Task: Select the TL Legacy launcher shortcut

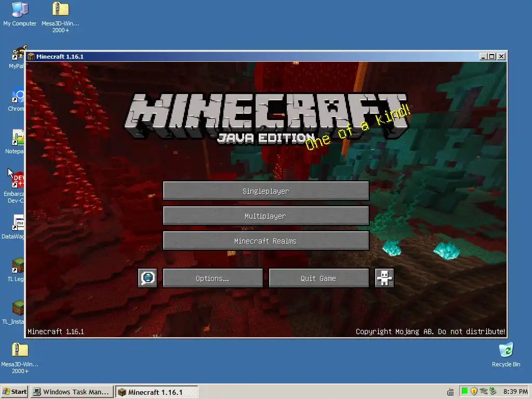Action: pyautogui.click(x=16, y=270)
